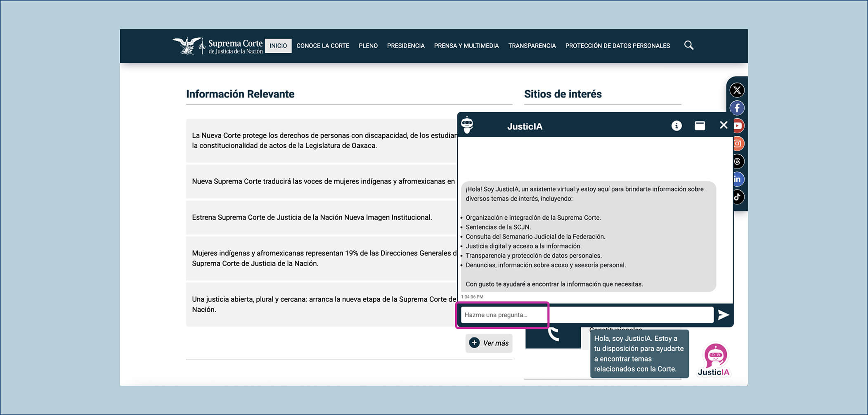Open the TRANSPARENCIA menu
Viewport: 868px width, 415px height.
[532, 46]
